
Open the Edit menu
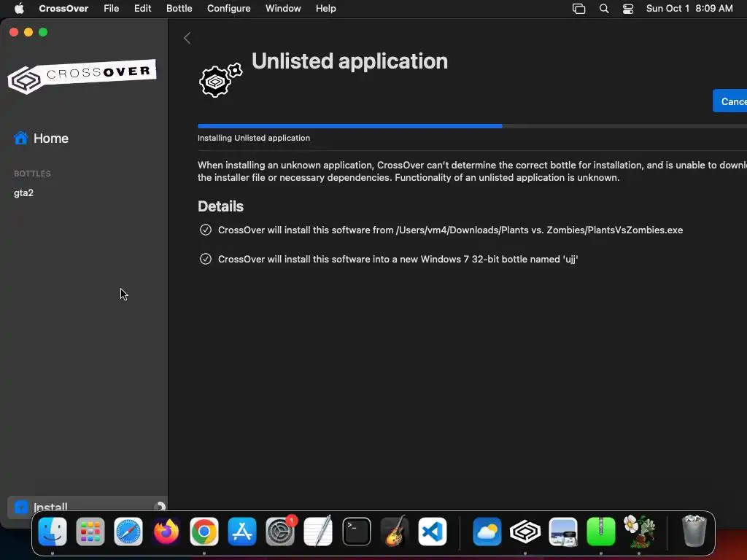(142, 9)
